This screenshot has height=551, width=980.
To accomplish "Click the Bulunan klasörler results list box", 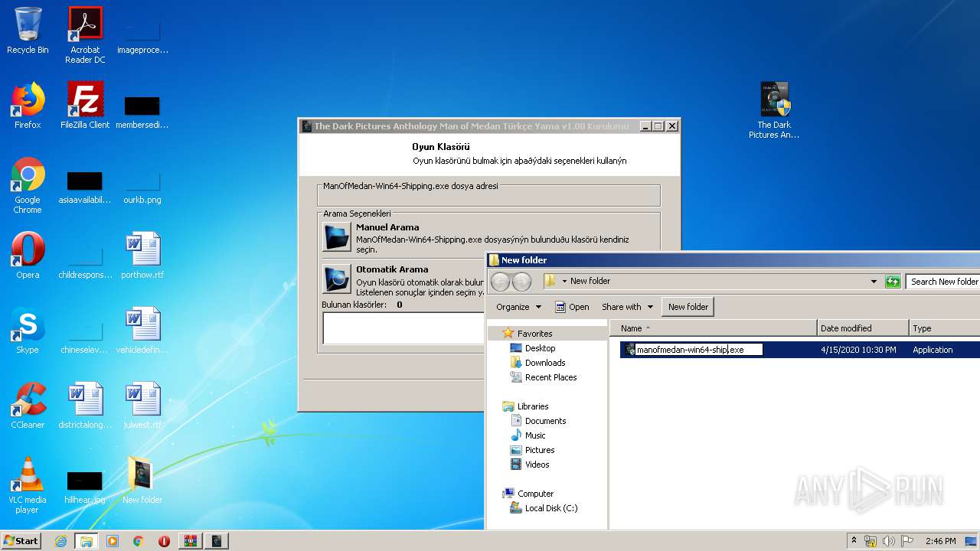I will tap(403, 328).
